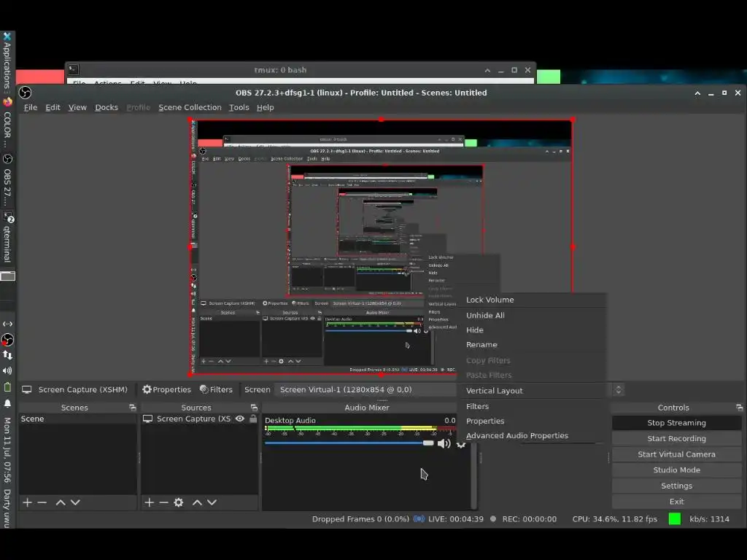
Task: Open the File menu
Action: coord(31,108)
